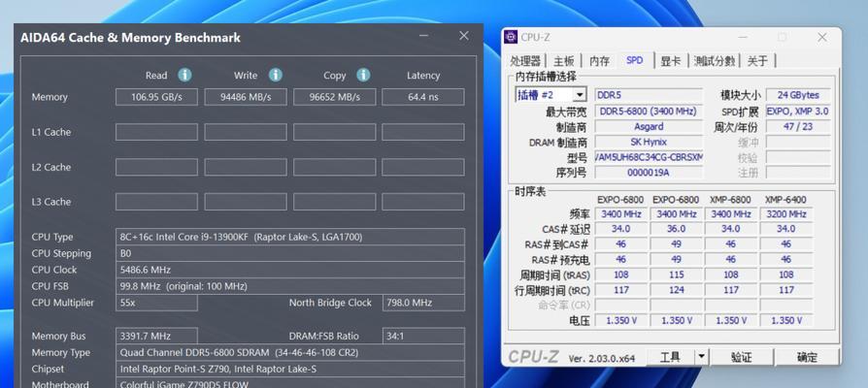
Task: Click the DDR5 memory type field in CPU-Z
Action: [649, 95]
